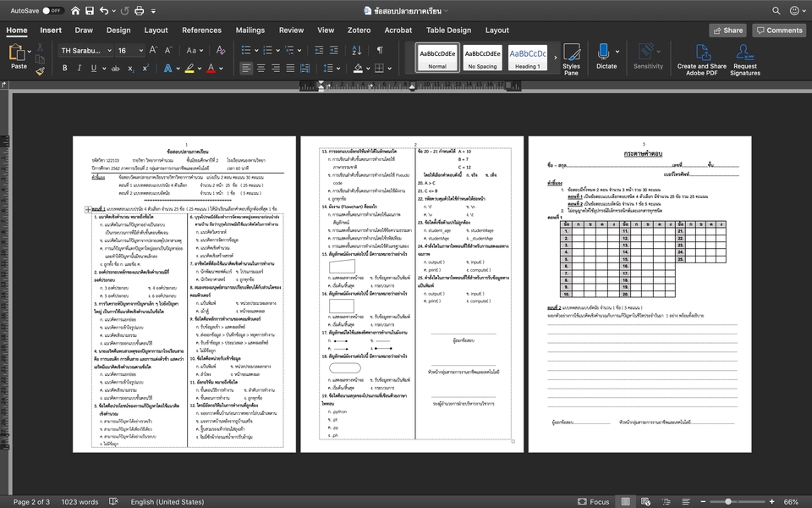The image size is (812, 508).
Task: Open the Styles Pane
Action: pyautogui.click(x=571, y=59)
